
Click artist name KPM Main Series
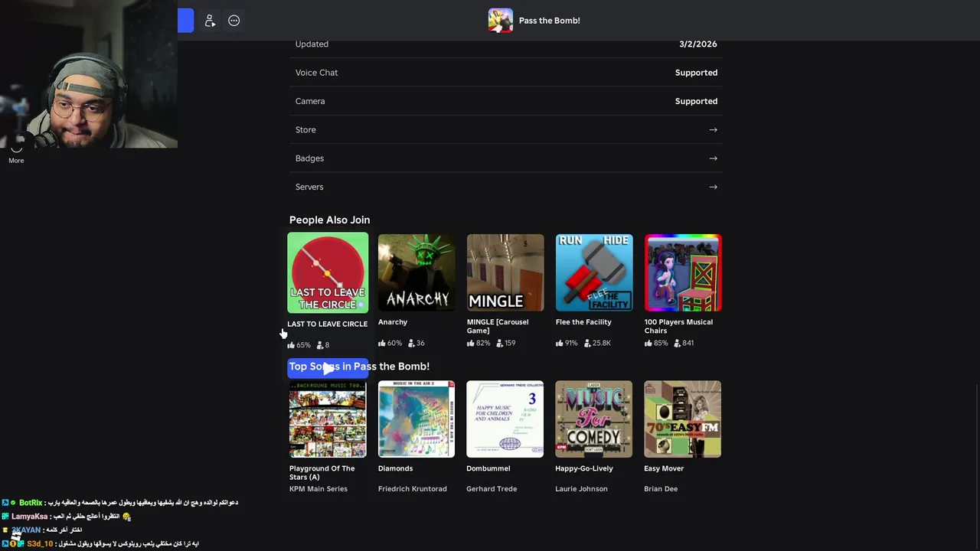pyautogui.click(x=318, y=489)
